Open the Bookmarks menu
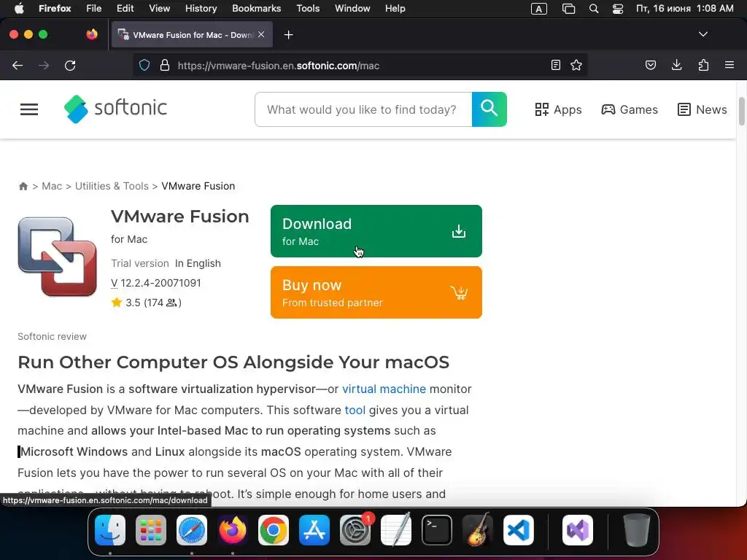This screenshot has width=747, height=560. (x=256, y=9)
